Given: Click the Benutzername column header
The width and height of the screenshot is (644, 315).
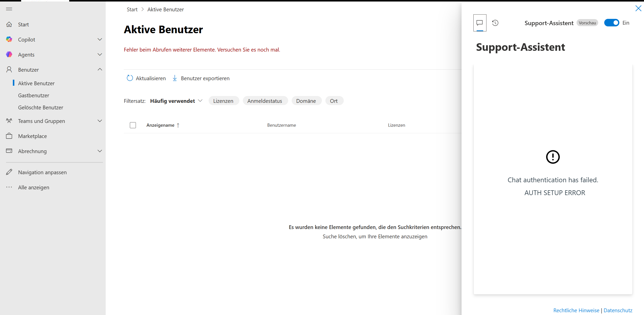Looking at the screenshot, I should tap(282, 125).
